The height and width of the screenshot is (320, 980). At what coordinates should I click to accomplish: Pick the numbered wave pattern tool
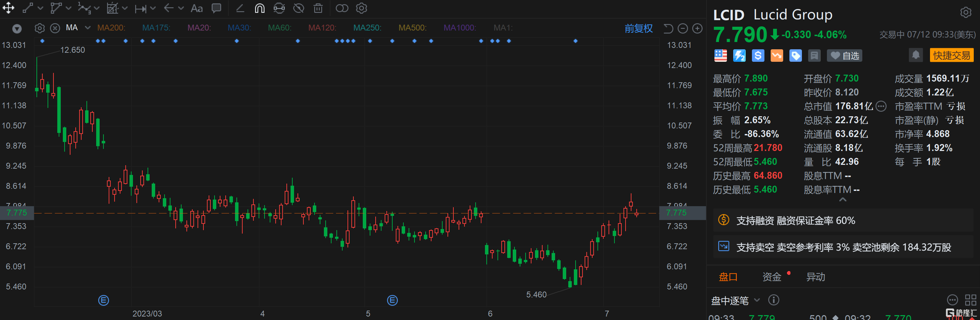84,8
